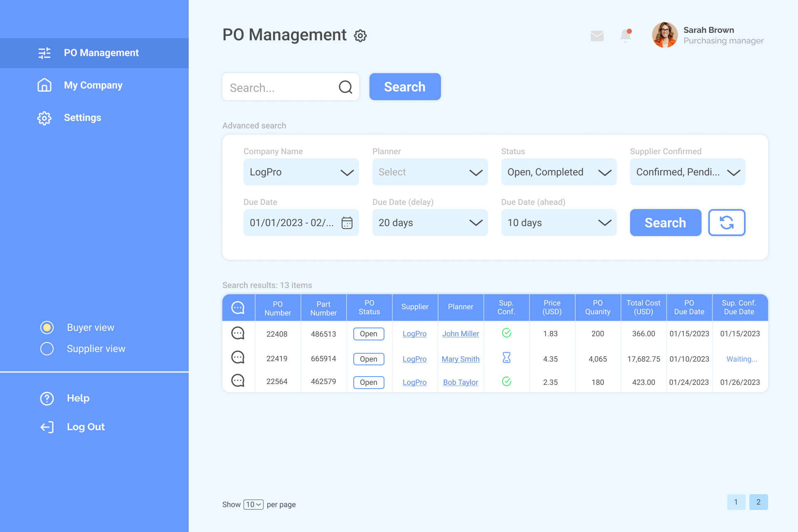Expand the Company Name LogPro dropdown
Image resolution: width=798 pixels, height=532 pixels.
[x=301, y=172]
